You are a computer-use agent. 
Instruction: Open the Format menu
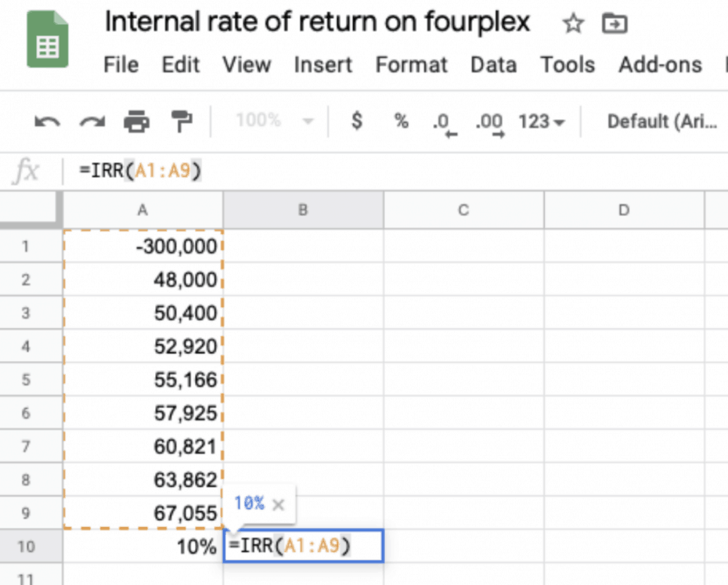411,64
